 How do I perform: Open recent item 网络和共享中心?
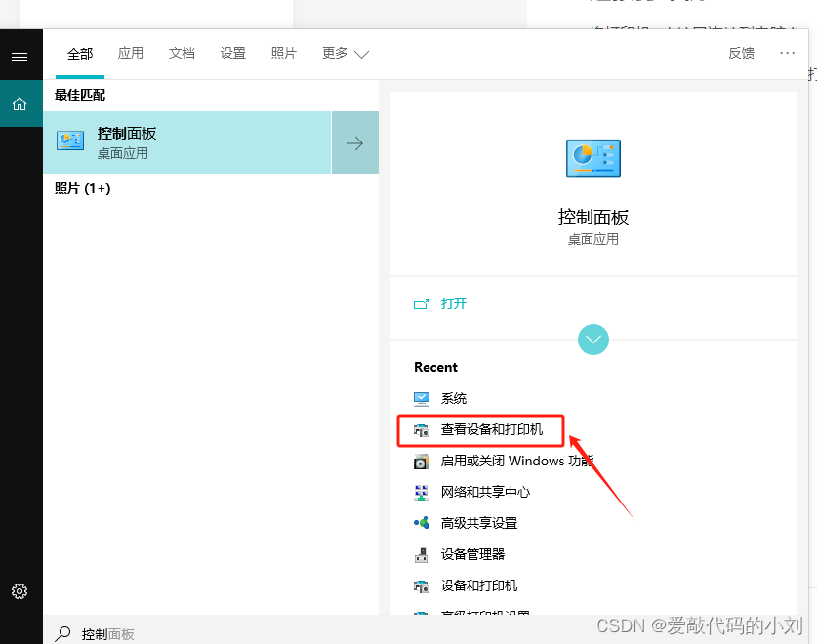pos(485,492)
